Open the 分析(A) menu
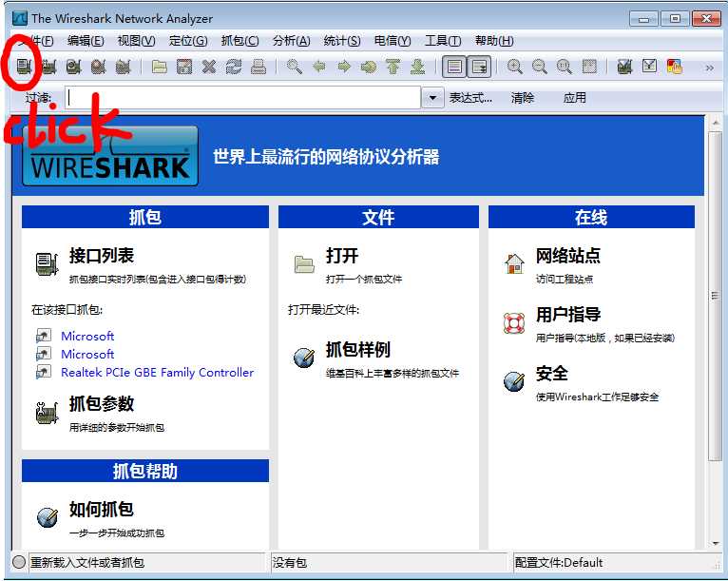 tap(291, 41)
